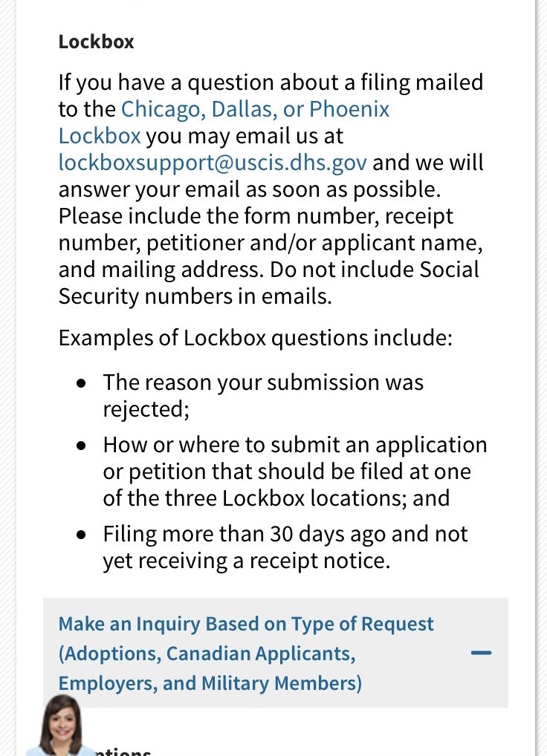
Task: Click the 'Employers, and Military Members)' header line
Action: (210, 683)
